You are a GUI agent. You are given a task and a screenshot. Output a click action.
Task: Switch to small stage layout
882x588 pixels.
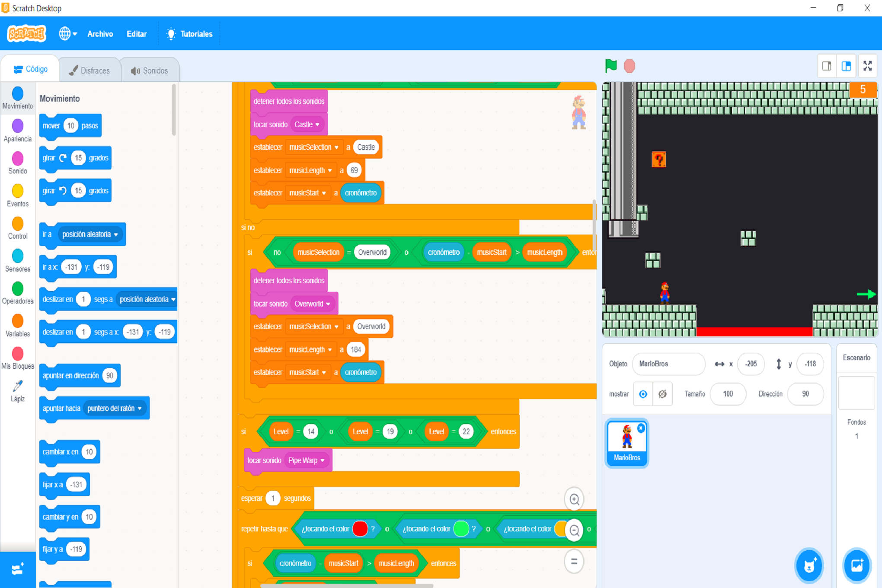coord(827,66)
